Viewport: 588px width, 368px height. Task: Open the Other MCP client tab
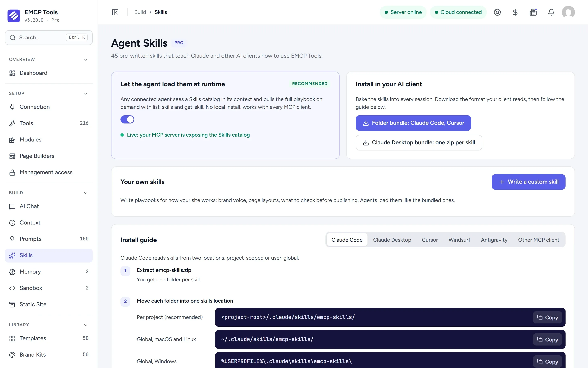538,240
